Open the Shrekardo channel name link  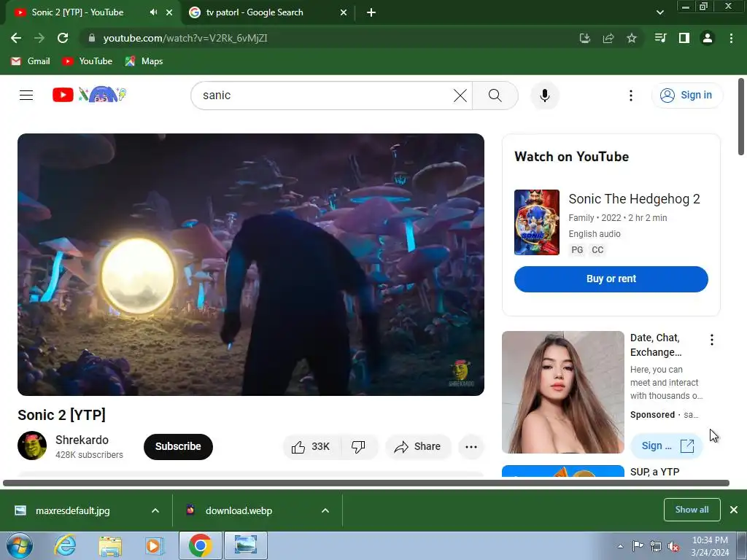point(82,440)
